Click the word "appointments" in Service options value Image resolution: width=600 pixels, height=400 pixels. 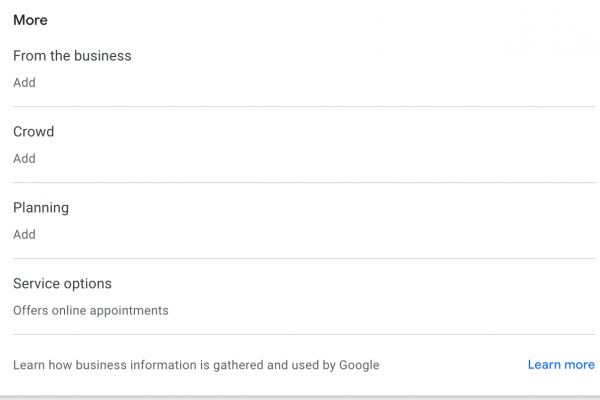point(130,311)
